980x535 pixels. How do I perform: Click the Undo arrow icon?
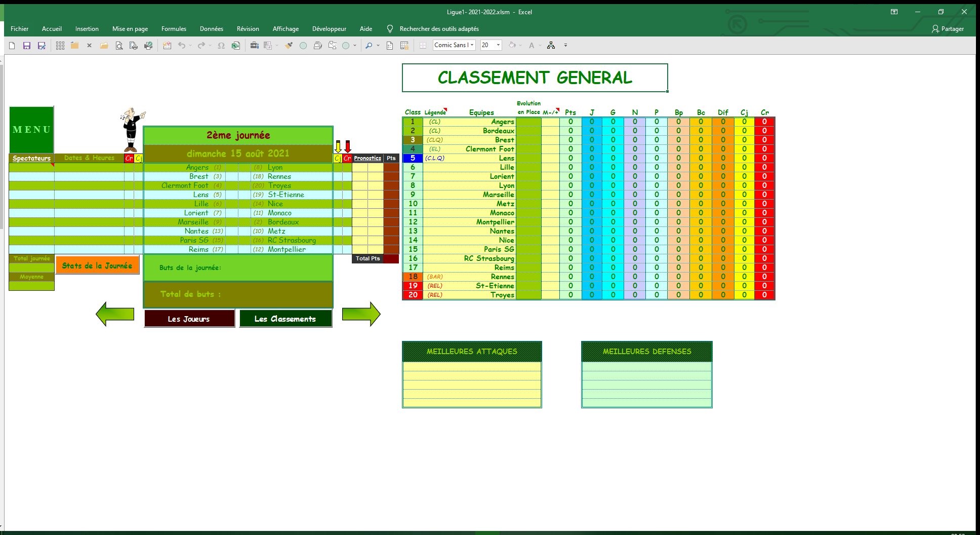pos(181,46)
